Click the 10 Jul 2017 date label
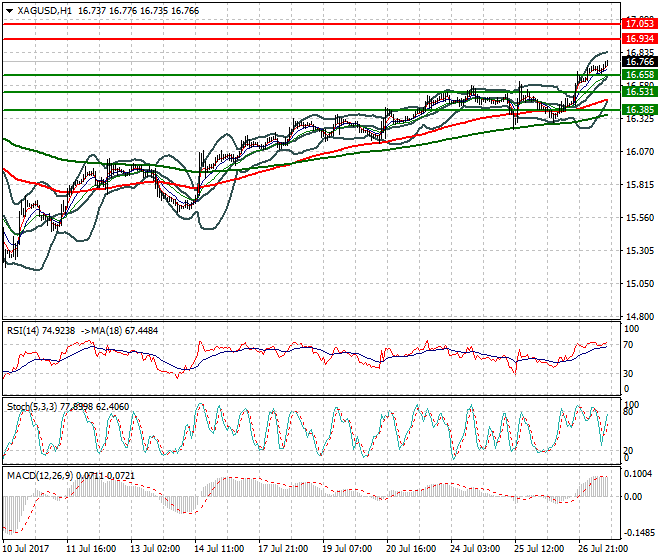Viewport: 660px width, 560px height. point(25,549)
